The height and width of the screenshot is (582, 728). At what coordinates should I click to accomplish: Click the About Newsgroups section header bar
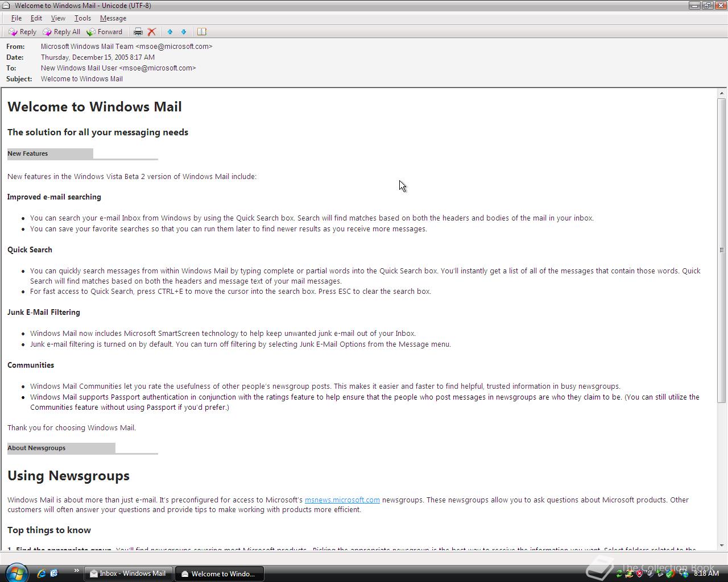(x=61, y=448)
